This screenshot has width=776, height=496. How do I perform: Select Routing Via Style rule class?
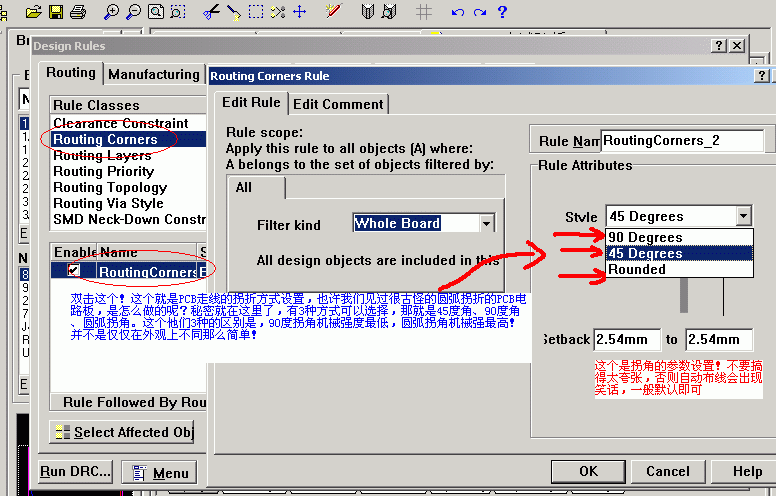click(108, 203)
